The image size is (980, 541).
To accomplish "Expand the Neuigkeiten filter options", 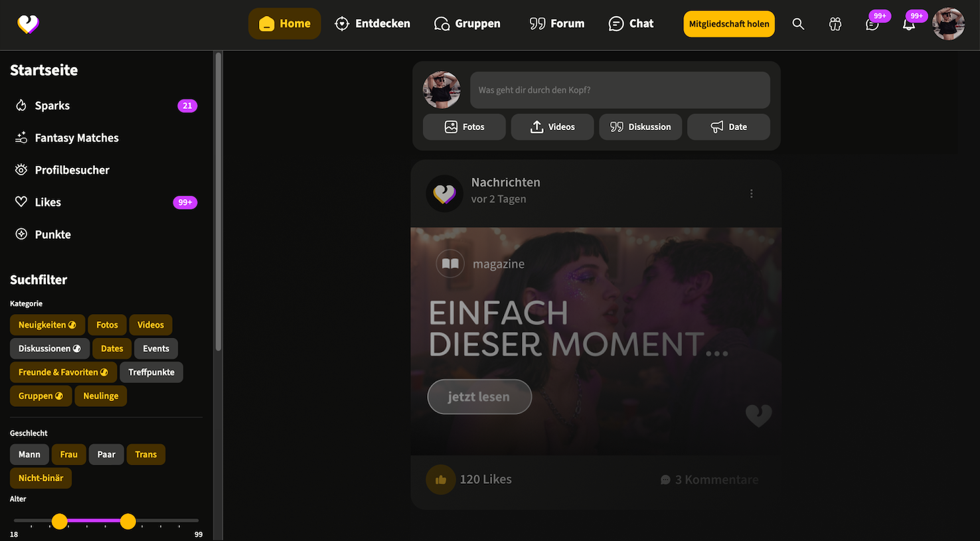I will (72, 325).
